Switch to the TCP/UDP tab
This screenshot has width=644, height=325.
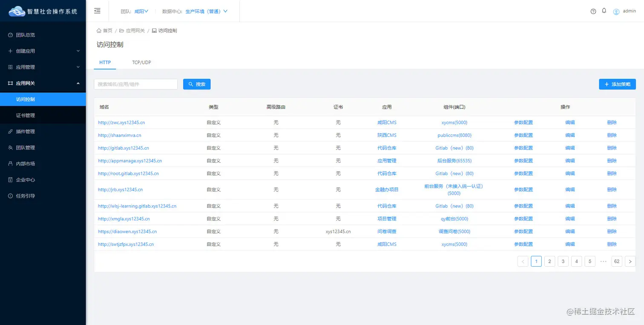141,63
